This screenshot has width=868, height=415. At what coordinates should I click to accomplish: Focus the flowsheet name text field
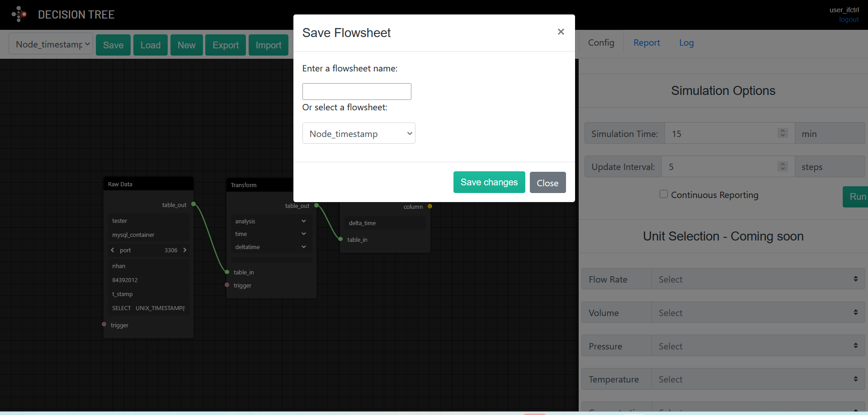(357, 91)
